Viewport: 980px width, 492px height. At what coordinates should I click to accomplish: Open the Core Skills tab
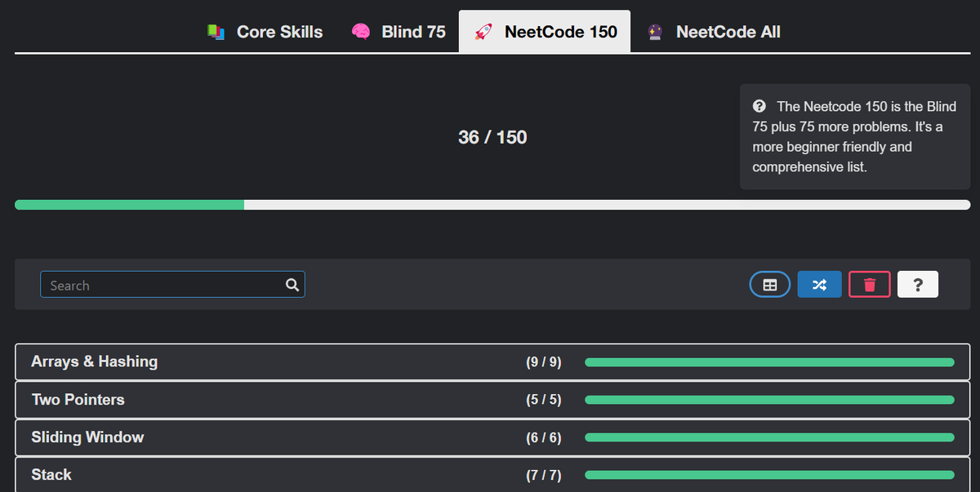[265, 32]
